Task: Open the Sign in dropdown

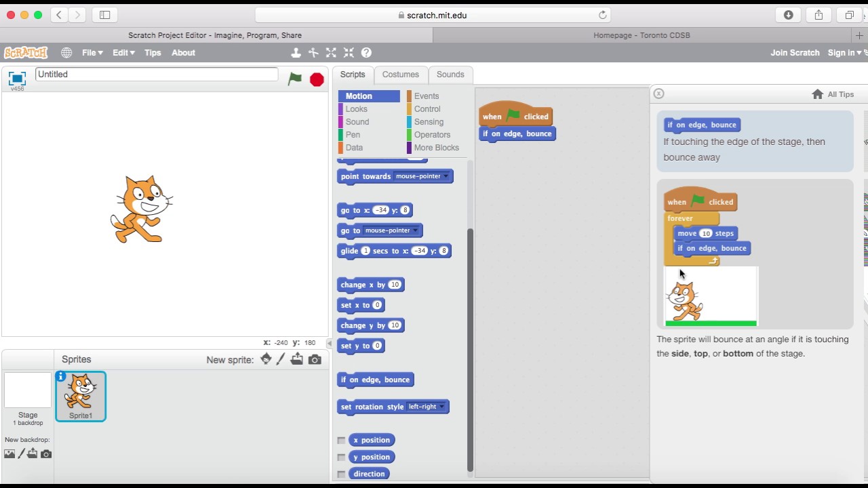Action: tap(844, 52)
